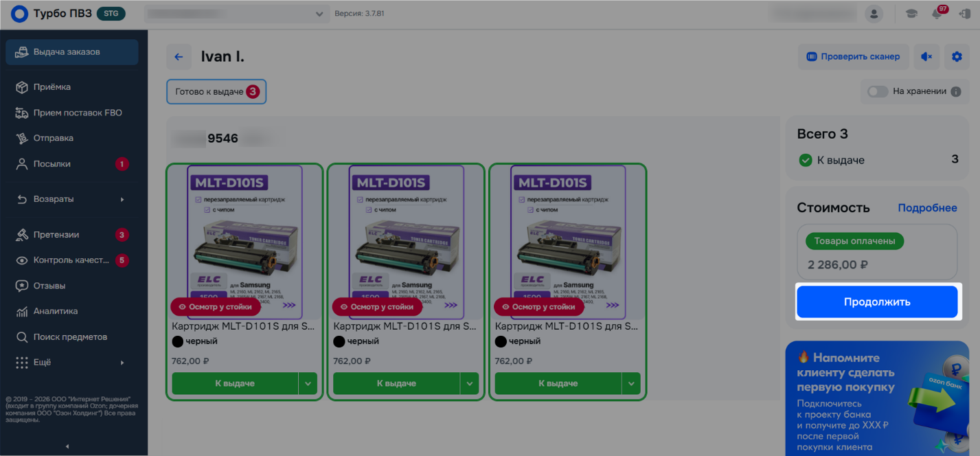This screenshot has height=456, width=980.
Task: Click the Турбо ПВЗ logo icon
Action: 19,14
